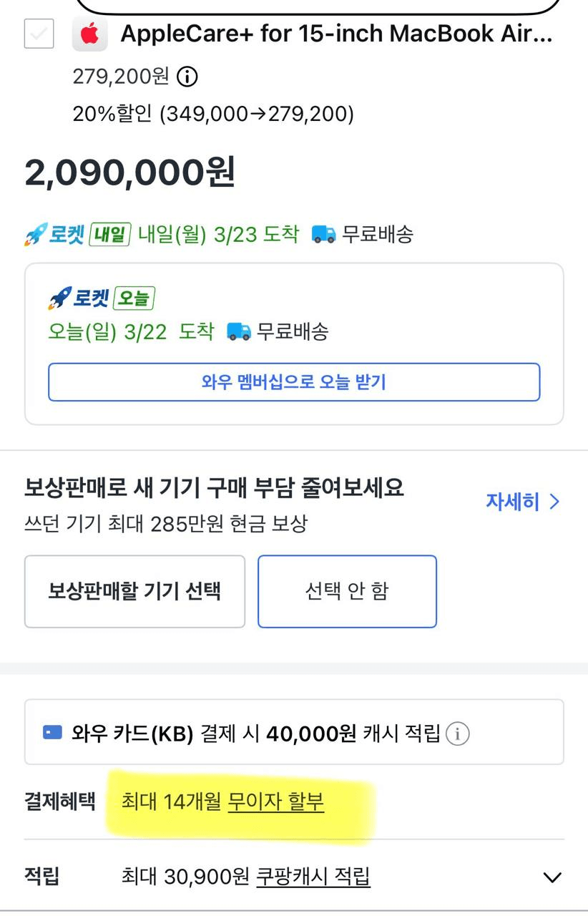Toggle the AppleCare+ checkbox
Viewport: 588px width, 916px height.
39,34
